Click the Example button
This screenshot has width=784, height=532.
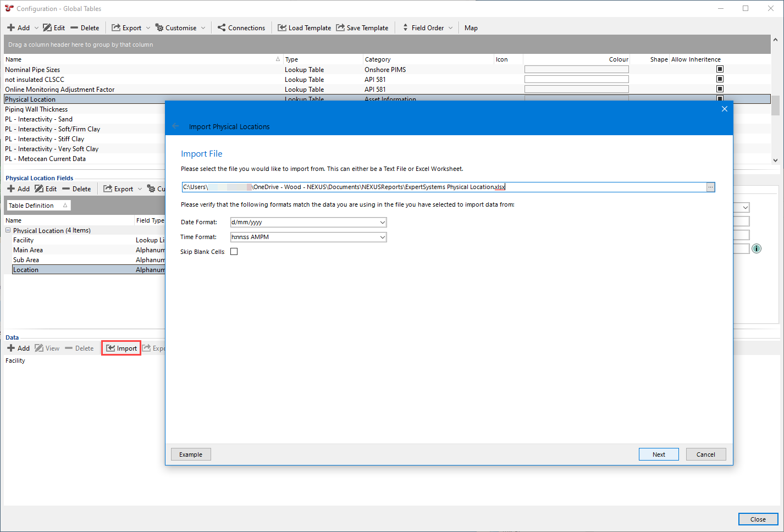[191, 455]
